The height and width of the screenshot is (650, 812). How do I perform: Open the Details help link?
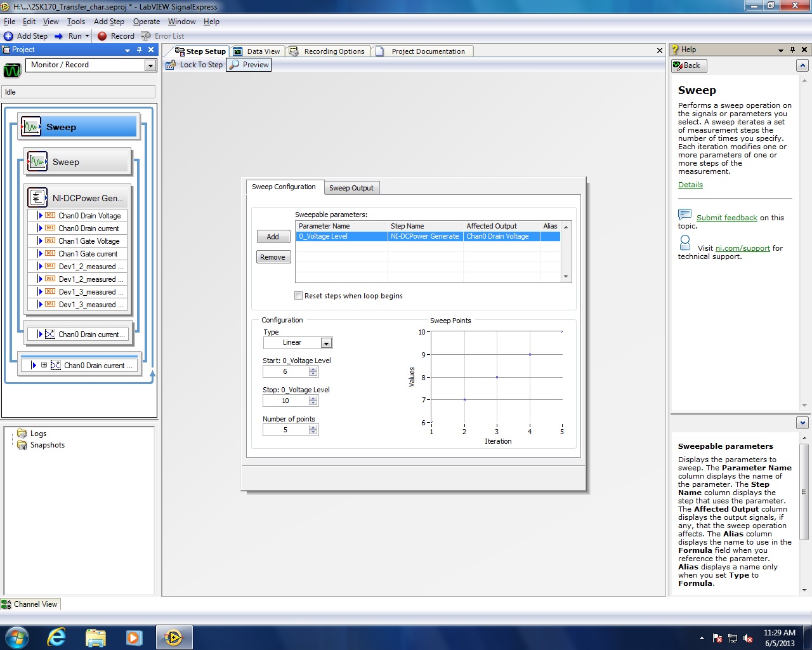[x=690, y=185]
